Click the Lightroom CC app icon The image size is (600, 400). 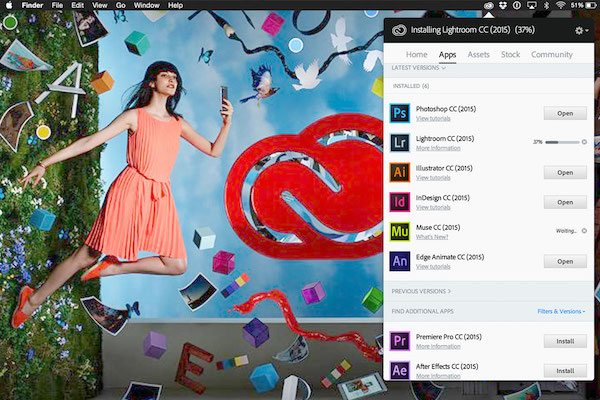[x=400, y=143]
